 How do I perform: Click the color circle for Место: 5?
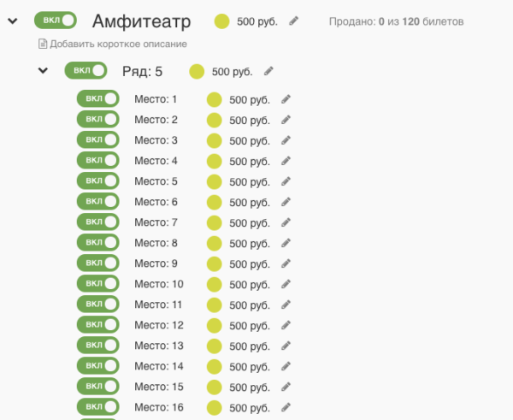[x=215, y=181]
